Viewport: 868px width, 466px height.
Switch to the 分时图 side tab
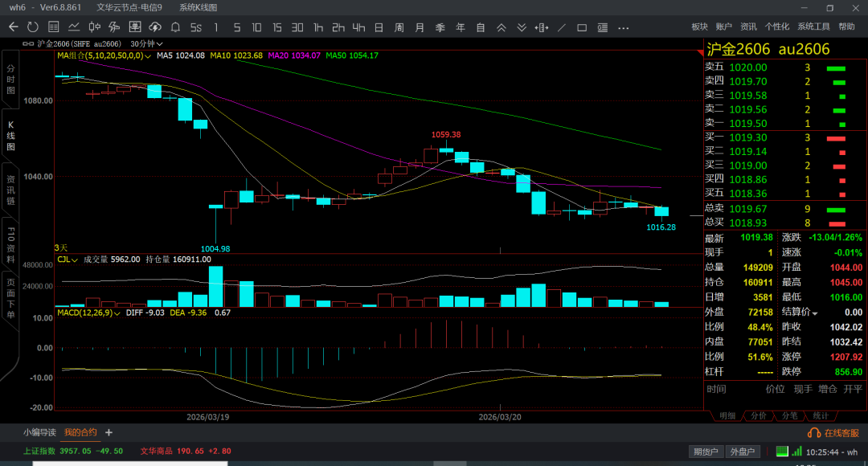pos(11,80)
